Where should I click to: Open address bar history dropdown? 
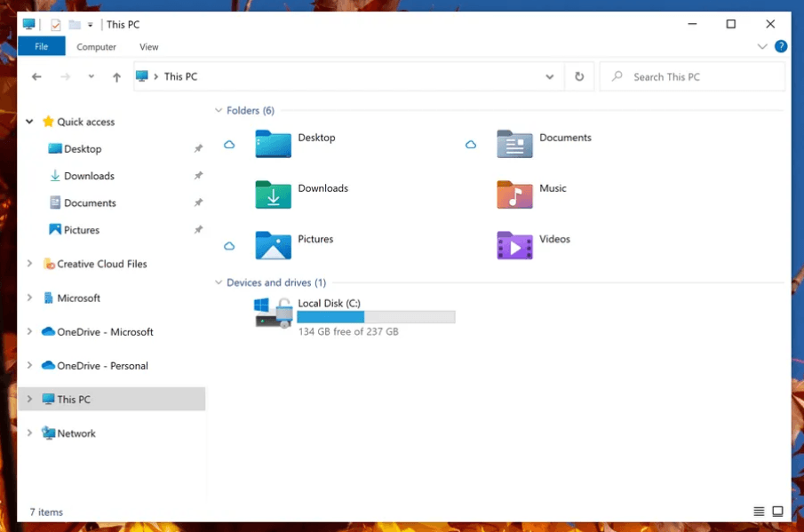pyautogui.click(x=549, y=77)
